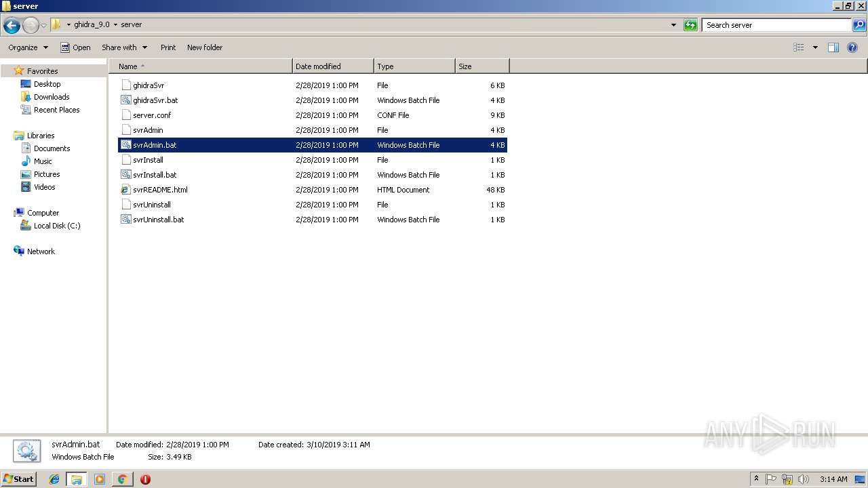The width and height of the screenshot is (868, 488).
Task: Sort by the Size column header
Action: pos(482,66)
